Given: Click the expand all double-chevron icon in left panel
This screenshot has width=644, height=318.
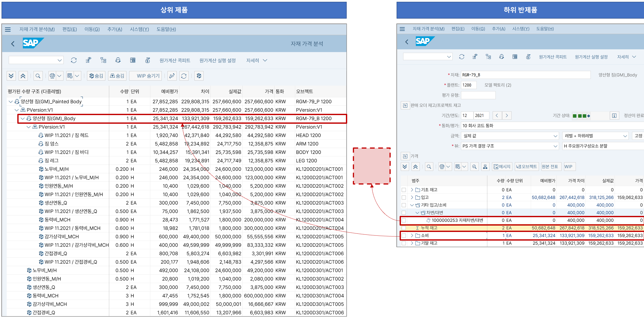Looking at the screenshot, I should point(11,76).
